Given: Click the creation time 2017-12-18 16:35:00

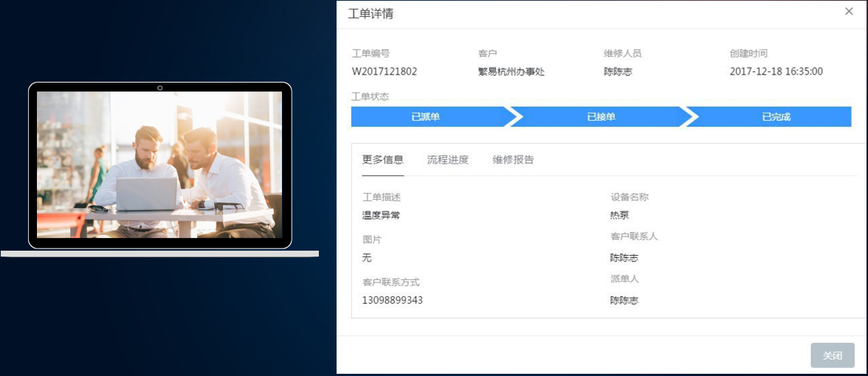Looking at the screenshot, I should [776, 72].
